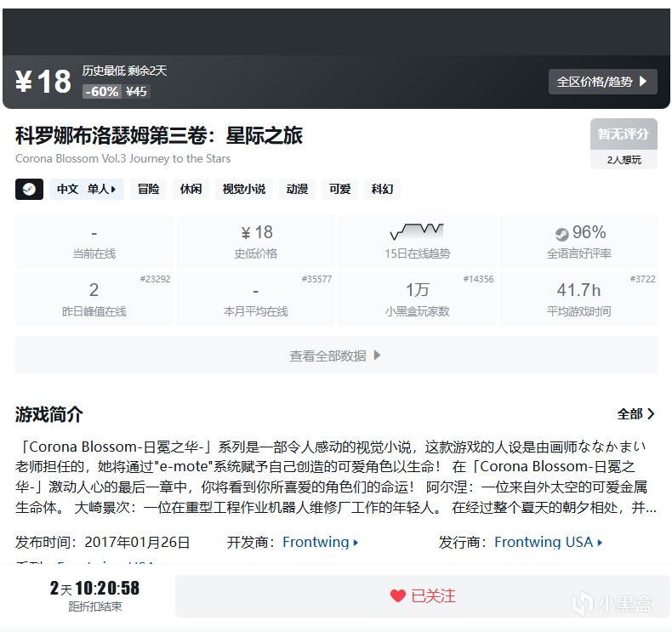Toggle the 已关注 follow heart button

422,596
